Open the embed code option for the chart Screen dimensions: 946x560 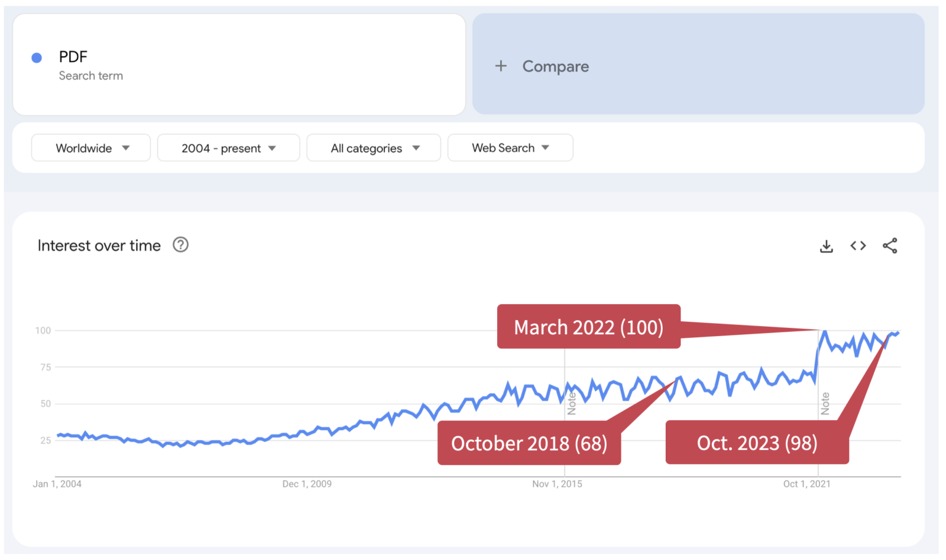click(858, 246)
